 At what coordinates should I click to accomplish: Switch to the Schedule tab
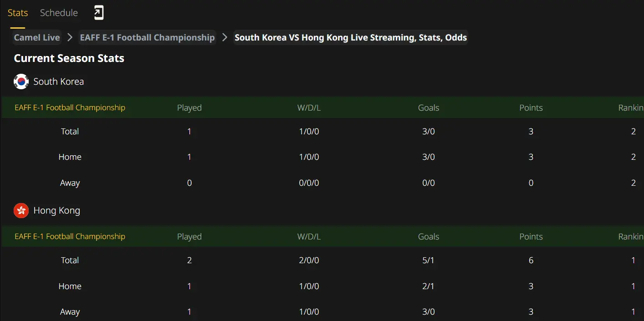point(59,13)
